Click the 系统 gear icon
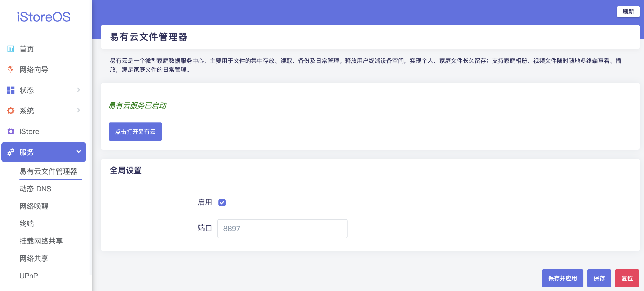The image size is (644, 291). pos(11,111)
